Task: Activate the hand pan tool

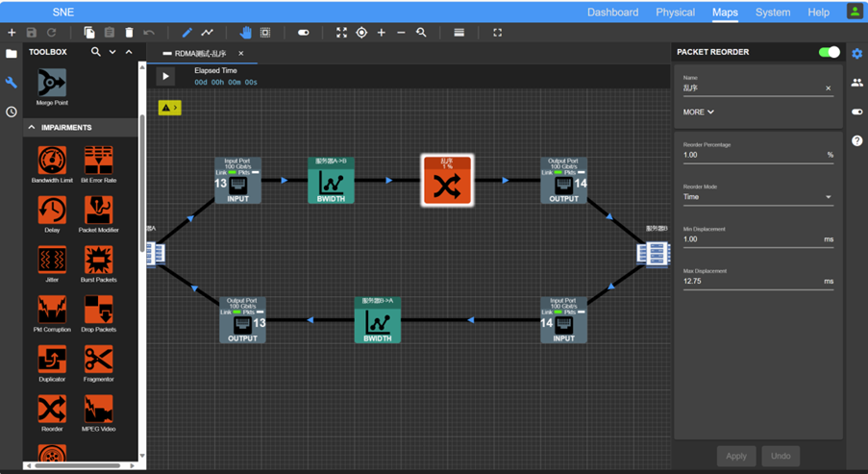Action: (x=245, y=33)
